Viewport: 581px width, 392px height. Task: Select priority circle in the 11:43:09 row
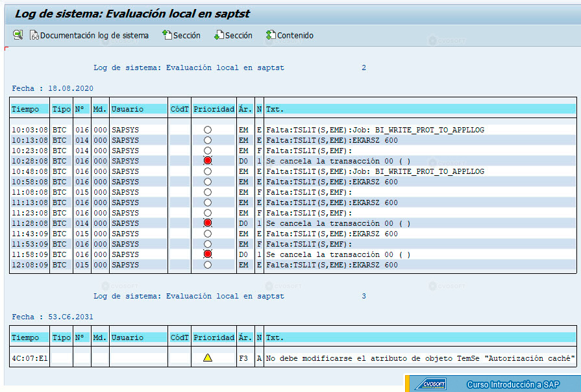click(208, 234)
